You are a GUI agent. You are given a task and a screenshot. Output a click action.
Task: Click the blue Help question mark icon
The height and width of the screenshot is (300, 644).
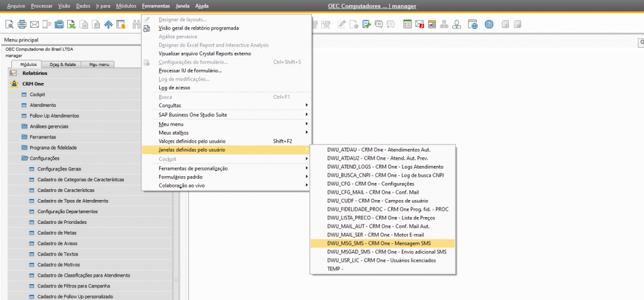489,25
